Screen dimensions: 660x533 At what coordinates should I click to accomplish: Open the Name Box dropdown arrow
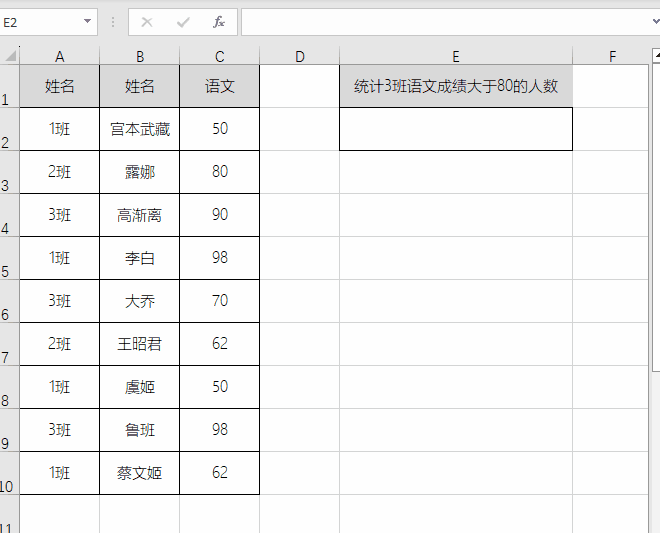click(87, 21)
